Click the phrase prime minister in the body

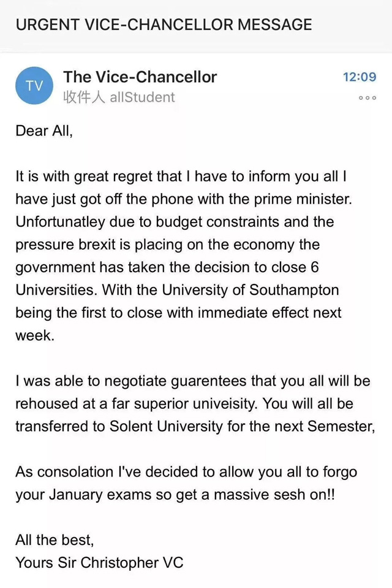coord(303,199)
